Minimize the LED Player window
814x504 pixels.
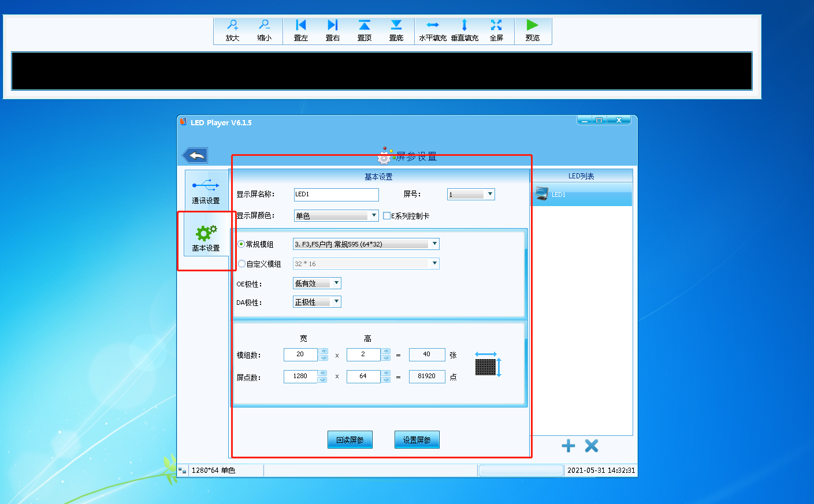click(584, 120)
